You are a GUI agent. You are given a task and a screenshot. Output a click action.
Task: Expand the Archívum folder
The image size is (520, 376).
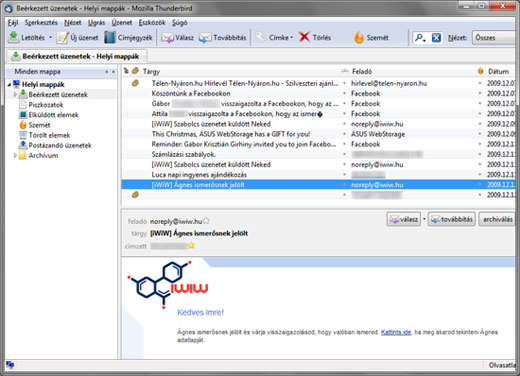[x=15, y=155]
